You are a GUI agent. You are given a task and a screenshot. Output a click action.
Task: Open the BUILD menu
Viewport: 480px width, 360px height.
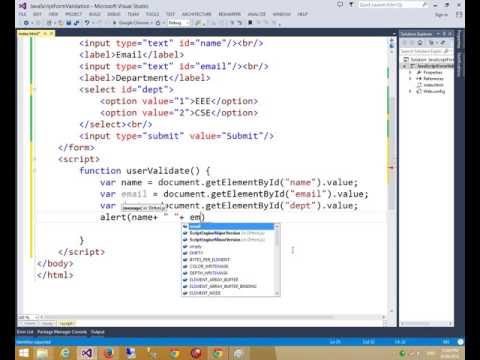pyautogui.click(x=95, y=14)
